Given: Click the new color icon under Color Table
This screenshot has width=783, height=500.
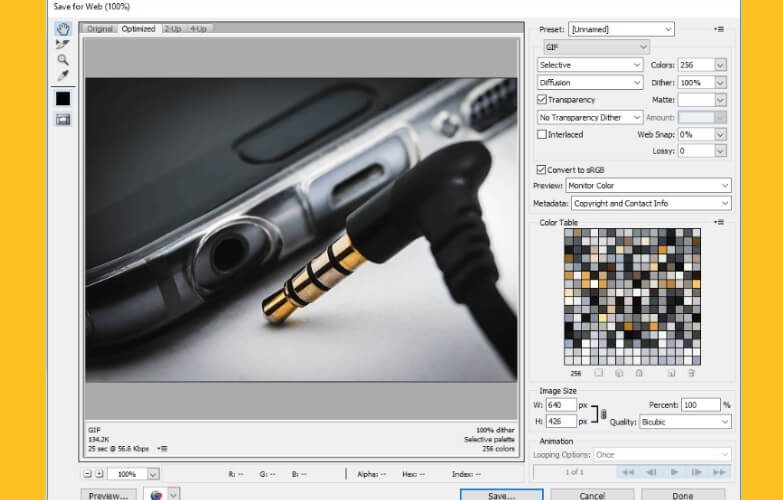Looking at the screenshot, I should [672, 373].
